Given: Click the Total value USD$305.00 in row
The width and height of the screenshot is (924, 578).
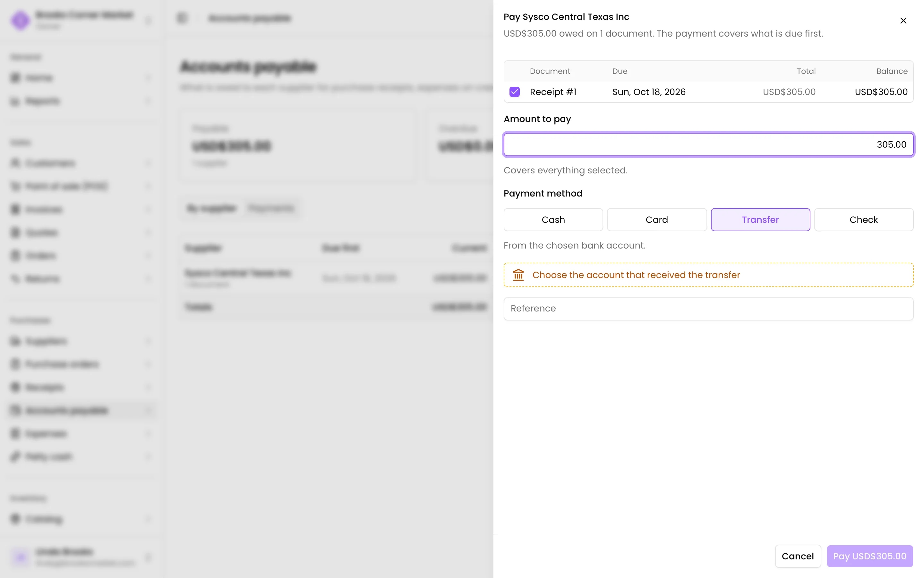Looking at the screenshot, I should (789, 92).
